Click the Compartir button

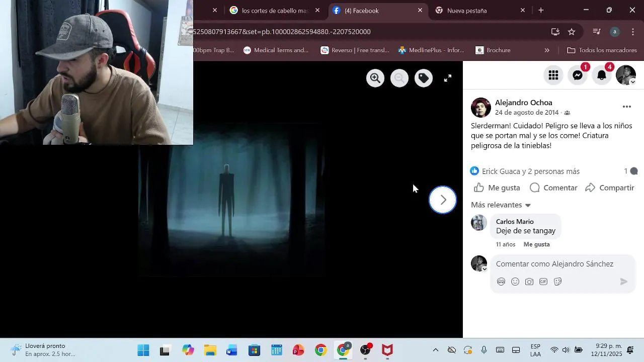point(609,188)
